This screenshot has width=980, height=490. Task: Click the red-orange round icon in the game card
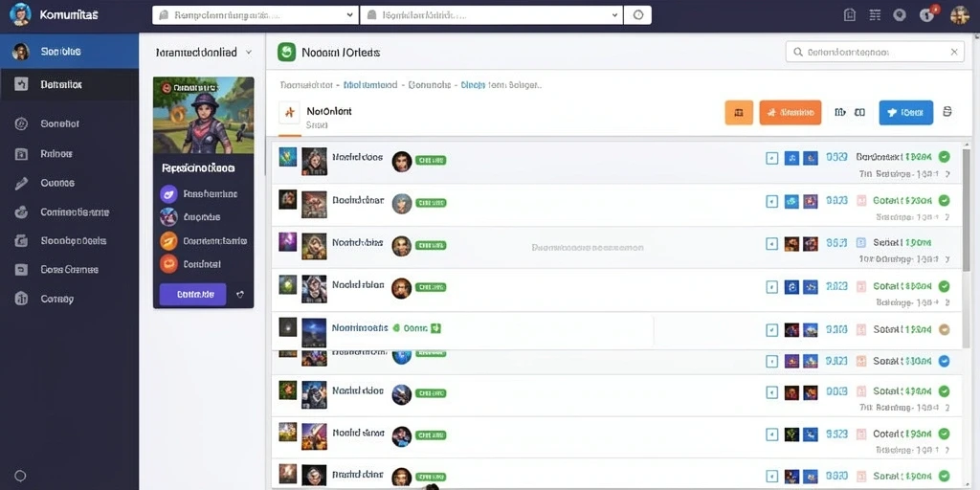point(168,264)
